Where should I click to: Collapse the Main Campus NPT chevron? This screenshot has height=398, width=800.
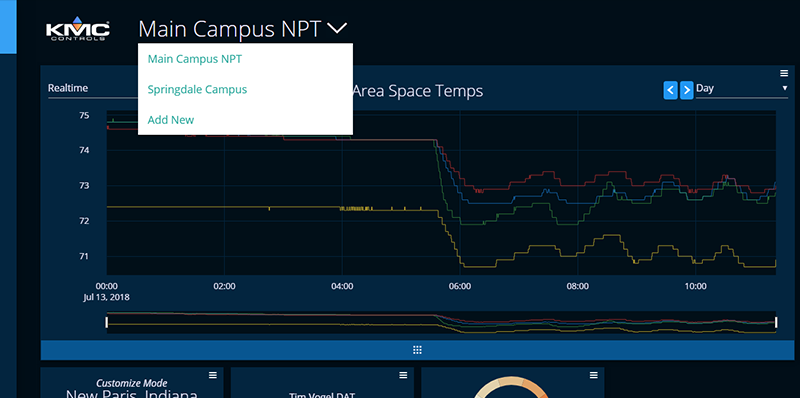[x=337, y=29]
